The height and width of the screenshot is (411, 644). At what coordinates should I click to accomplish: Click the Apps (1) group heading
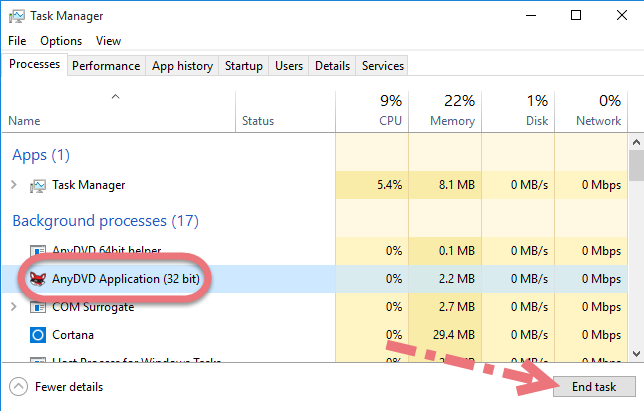[x=41, y=155]
